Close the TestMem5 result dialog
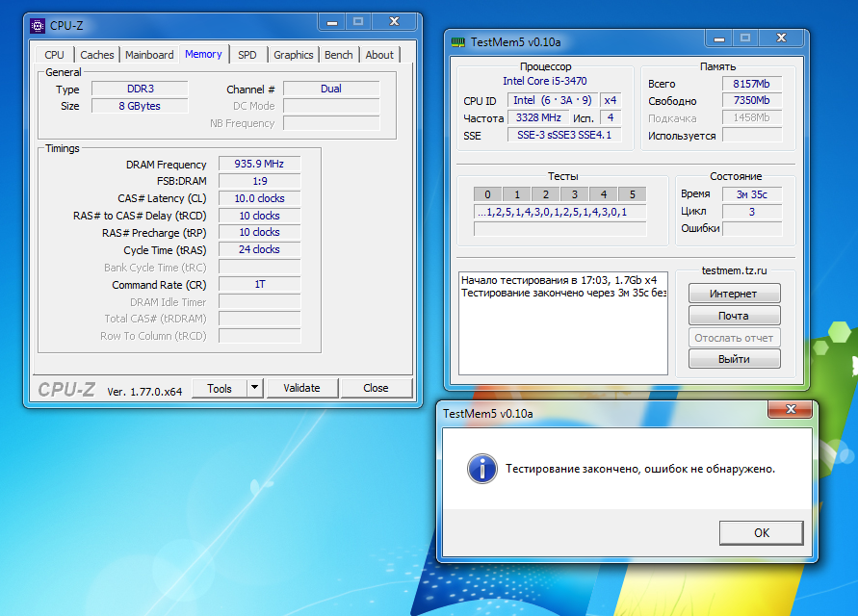 click(x=791, y=409)
